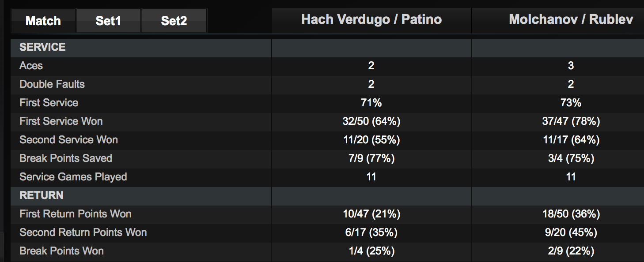Select the Service Games Played label
This screenshot has height=262, width=644.
click(x=73, y=177)
